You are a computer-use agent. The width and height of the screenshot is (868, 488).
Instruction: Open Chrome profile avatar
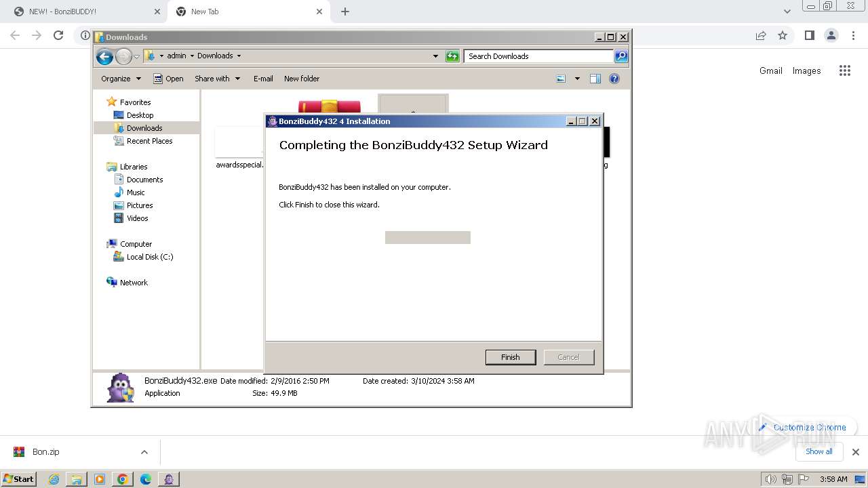coord(831,35)
